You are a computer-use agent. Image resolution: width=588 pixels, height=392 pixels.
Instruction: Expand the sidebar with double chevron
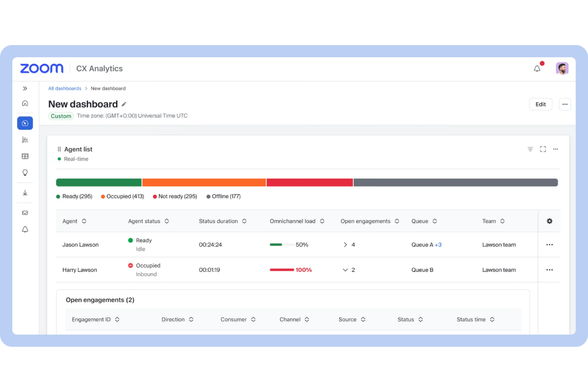[x=25, y=89]
